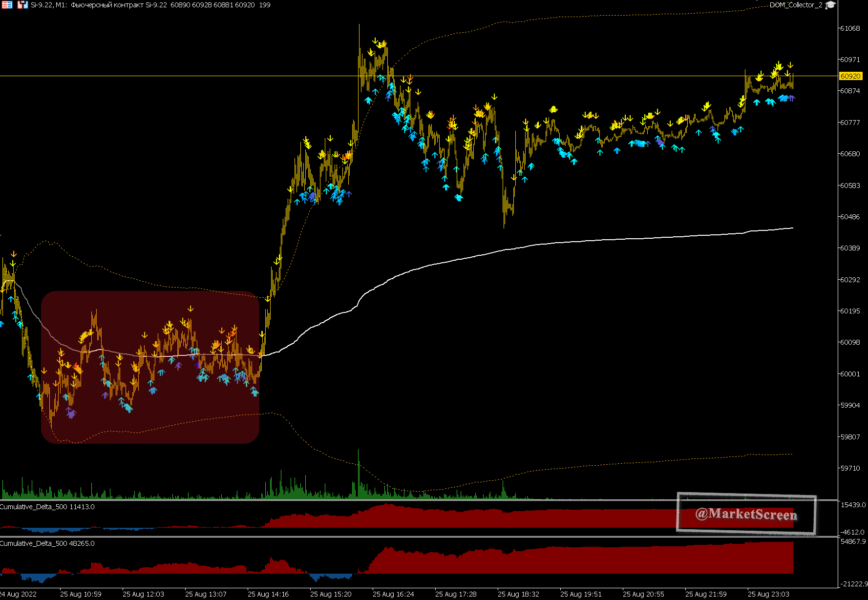The image size is (868, 600).
Task: Click the Si-9.22, M1 chart title
Action: click(x=49, y=5)
